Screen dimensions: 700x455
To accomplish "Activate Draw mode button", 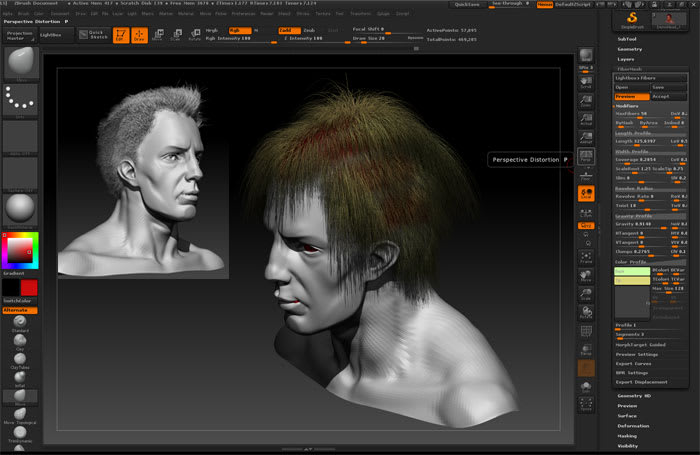I will click(138, 35).
